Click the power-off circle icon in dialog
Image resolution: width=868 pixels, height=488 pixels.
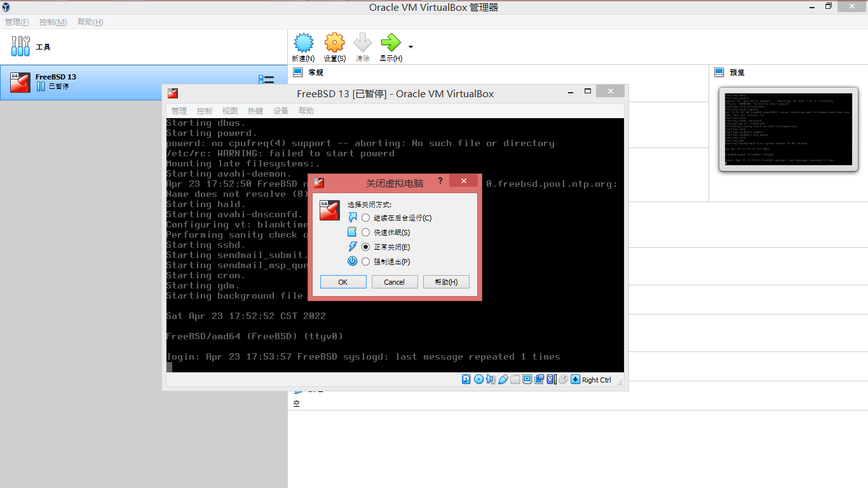point(353,261)
